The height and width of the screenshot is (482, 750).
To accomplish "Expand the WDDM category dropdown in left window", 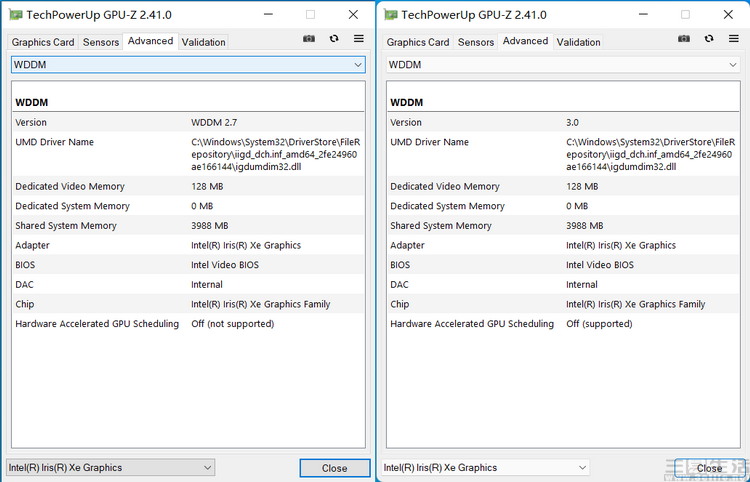I will point(188,65).
